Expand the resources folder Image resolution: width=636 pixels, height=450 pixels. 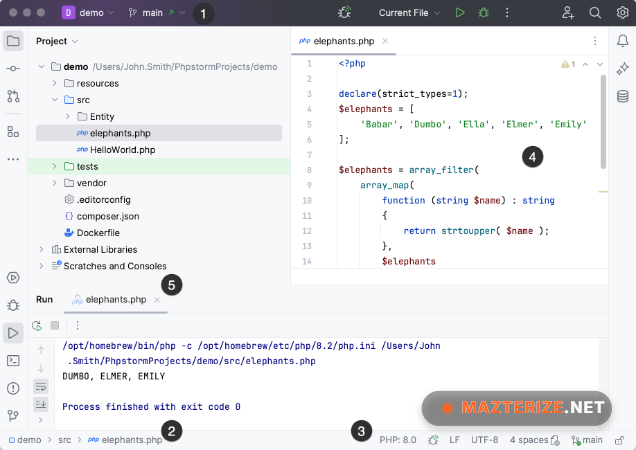pyautogui.click(x=54, y=83)
